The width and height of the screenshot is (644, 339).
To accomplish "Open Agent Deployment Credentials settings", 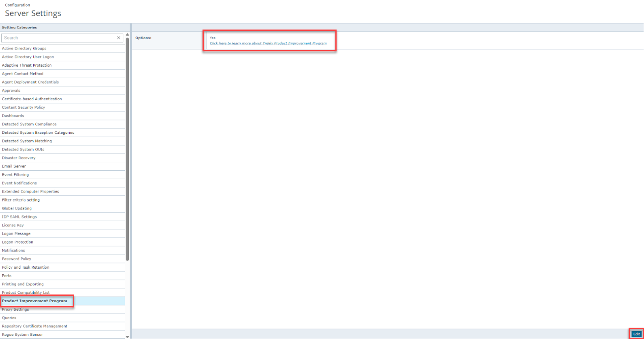I will (62, 82).
